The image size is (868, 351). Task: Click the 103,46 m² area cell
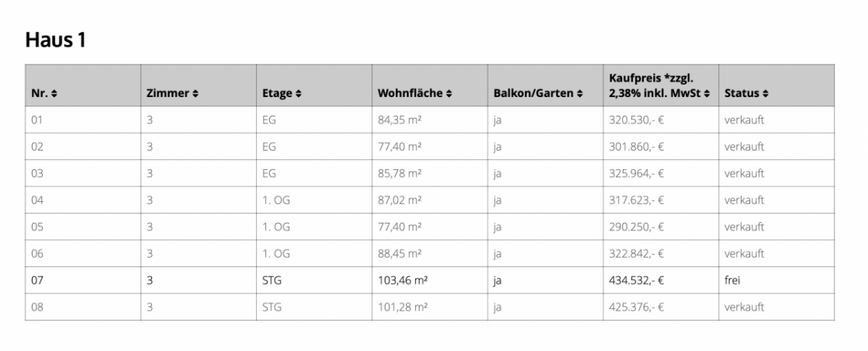(x=403, y=280)
